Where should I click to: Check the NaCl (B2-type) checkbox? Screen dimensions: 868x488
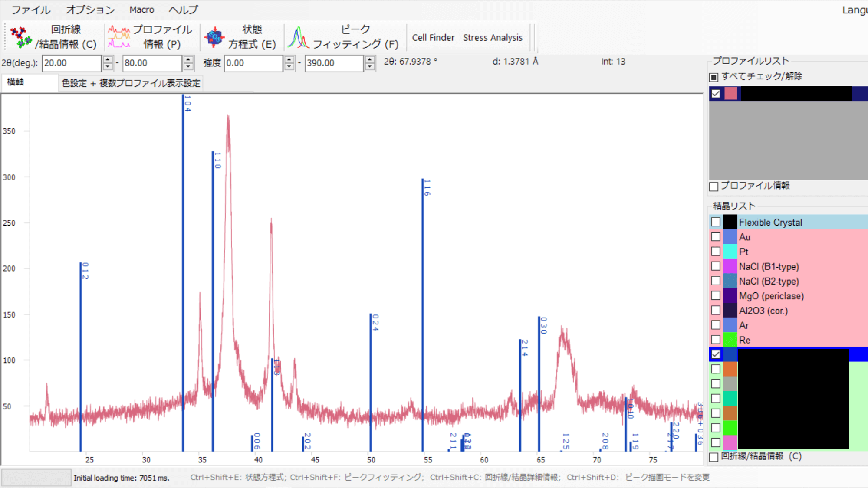pyautogui.click(x=716, y=281)
